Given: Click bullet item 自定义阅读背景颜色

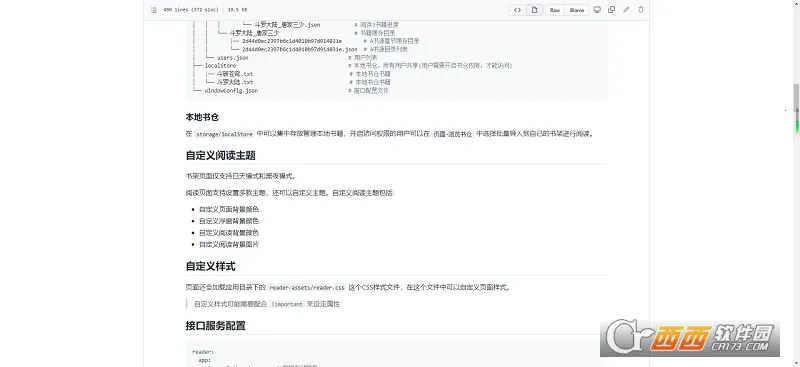Looking at the screenshot, I should 229,233.
